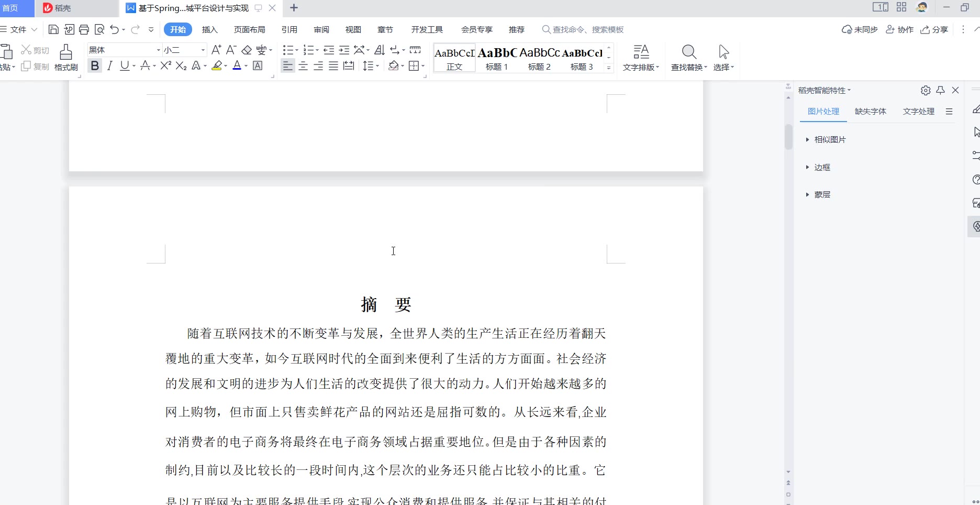Open the font size dropdown showing 小二
Image resolution: width=980 pixels, height=505 pixels.
[x=203, y=50]
